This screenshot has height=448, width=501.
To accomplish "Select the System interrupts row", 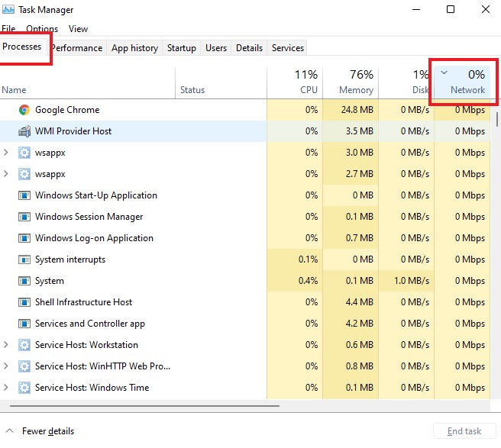I will pyautogui.click(x=245, y=259).
